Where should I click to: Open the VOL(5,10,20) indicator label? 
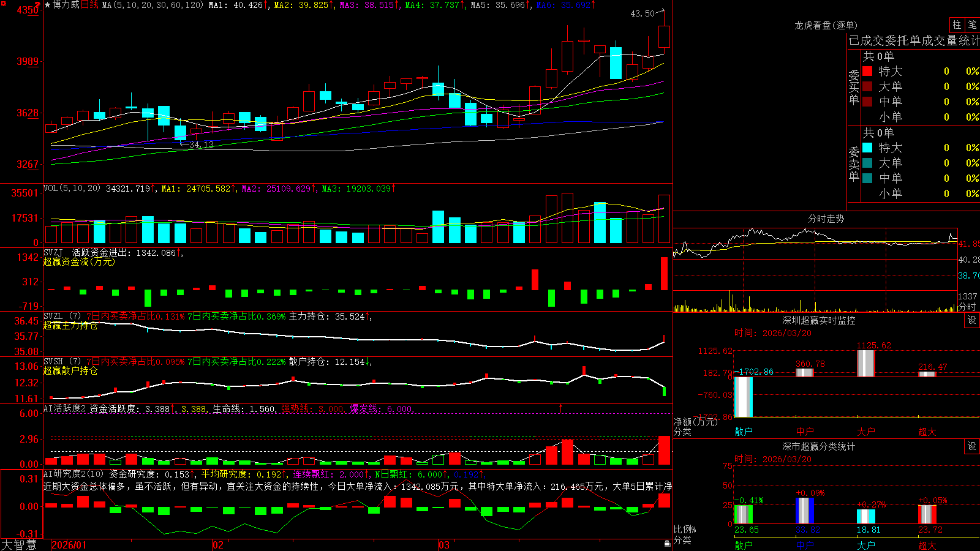72,189
